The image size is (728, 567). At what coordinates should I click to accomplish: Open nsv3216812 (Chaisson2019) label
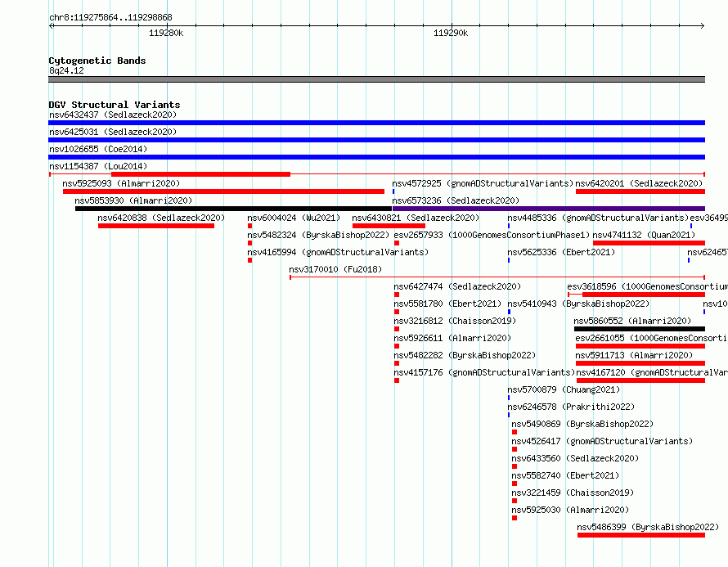[x=455, y=321]
